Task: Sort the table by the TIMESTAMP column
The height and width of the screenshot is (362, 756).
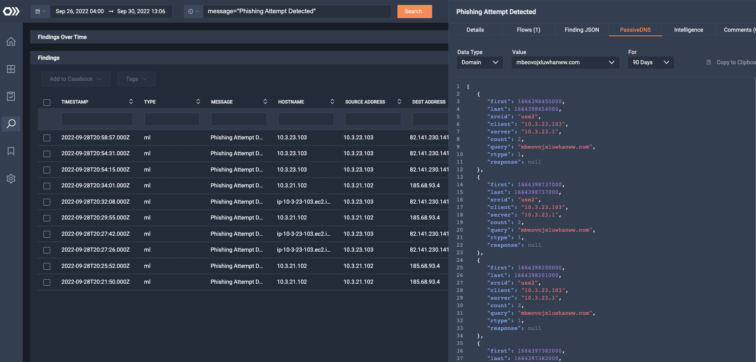Action: (131, 102)
